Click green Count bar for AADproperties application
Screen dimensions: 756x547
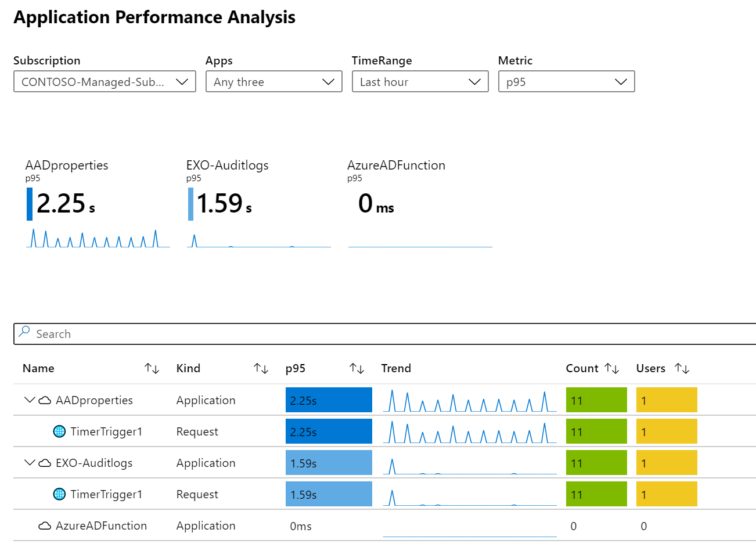[596, 400]
